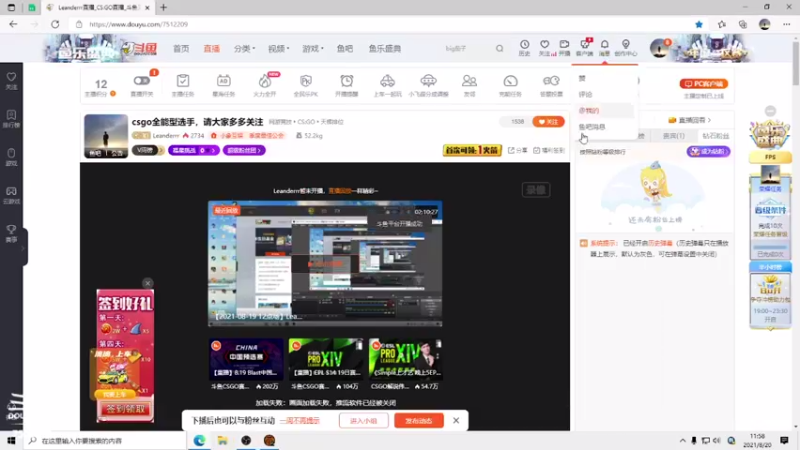Viewport: 800px width, 450px height.
Task: Click the 一周不再提示 link
Action: [299, 421]
